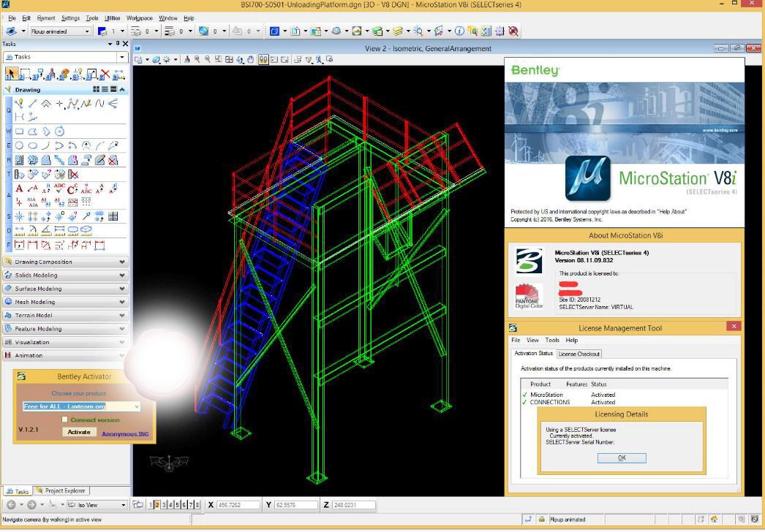
Task: Click the Y coordinate input field
Action: 296,505
